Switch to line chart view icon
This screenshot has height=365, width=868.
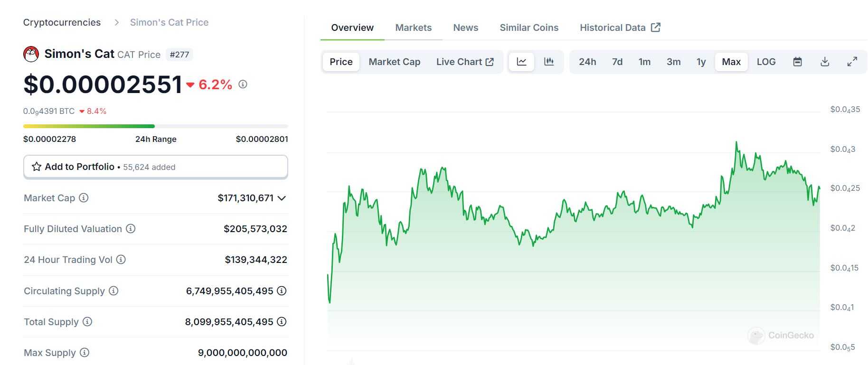coord(521,62)
